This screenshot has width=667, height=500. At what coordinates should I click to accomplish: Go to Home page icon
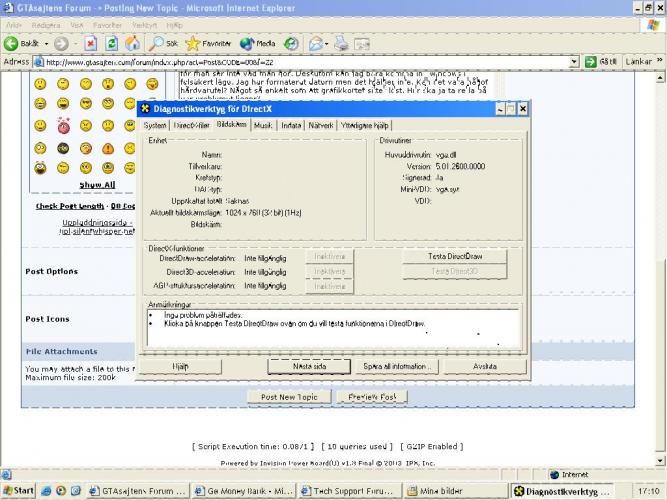[x=132, y=44]
